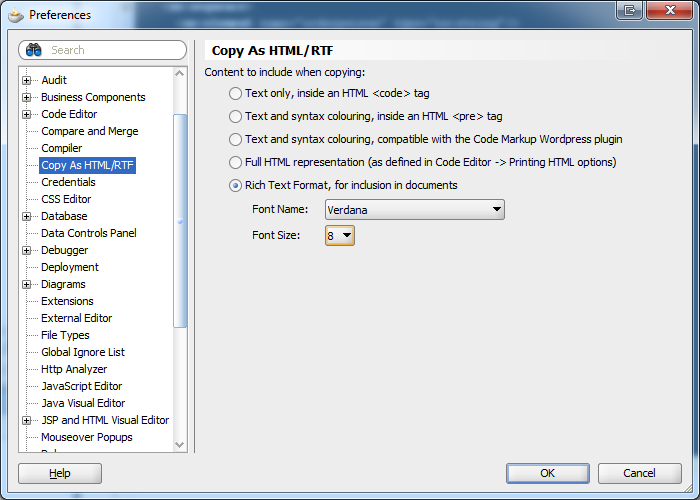Click the preferences search input field
This screenshot has width=700, height=500.
112,50
